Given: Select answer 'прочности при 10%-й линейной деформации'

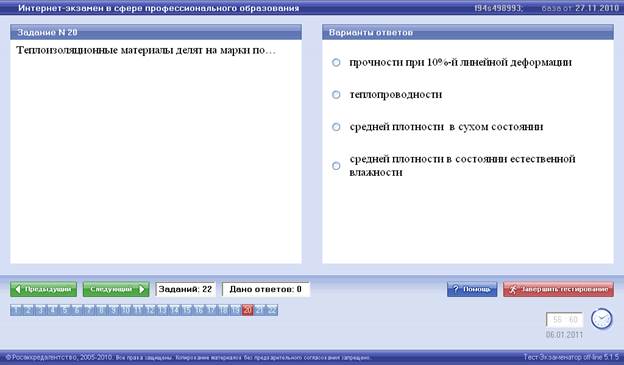Looking at the screenshot, I should (x=336, y=62).
